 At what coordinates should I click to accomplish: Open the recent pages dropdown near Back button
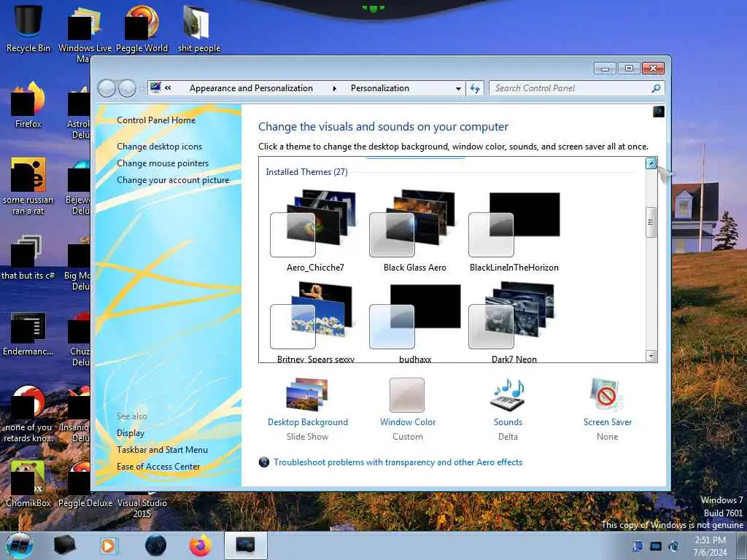pos(141,88)
